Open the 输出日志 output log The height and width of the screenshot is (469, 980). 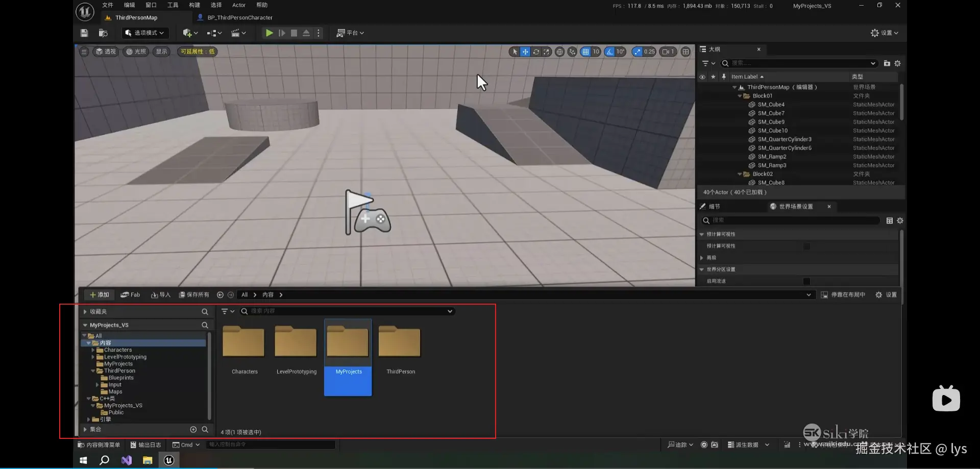(x=145, y=445)
